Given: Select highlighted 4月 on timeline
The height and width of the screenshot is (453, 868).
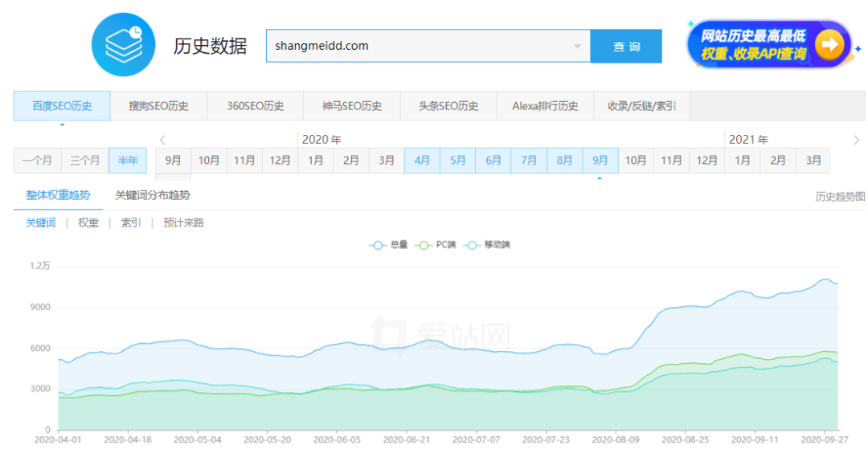Looking at the screenshot, I should tap(423, 161).
